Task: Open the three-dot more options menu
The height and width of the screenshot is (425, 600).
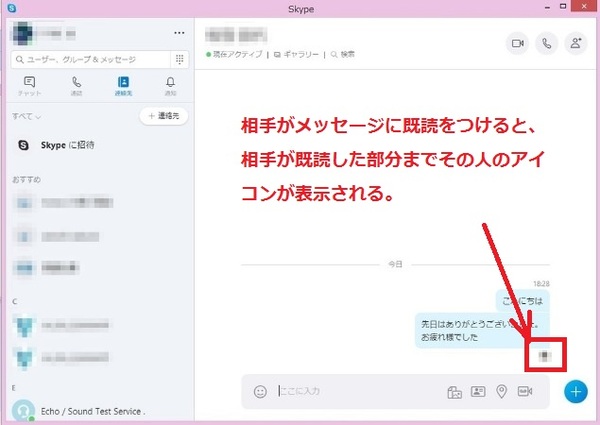Action: (179, 33)
